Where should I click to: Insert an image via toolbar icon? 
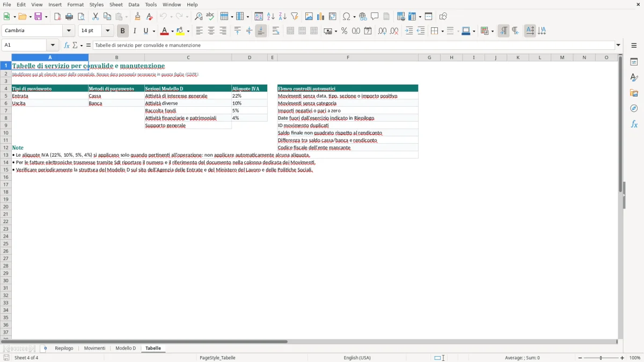309,17
